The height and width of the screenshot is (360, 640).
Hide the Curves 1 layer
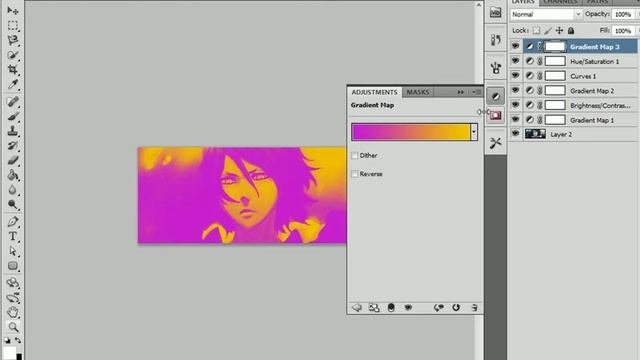[516, 76]
